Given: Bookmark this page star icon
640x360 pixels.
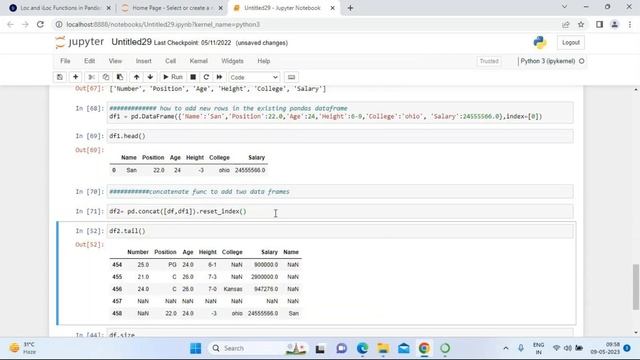Looking at the screenshot, I should 581,24.
